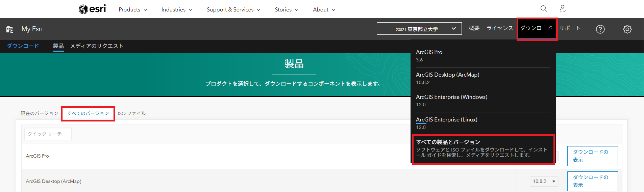Image resolution: width=644 pixels, height=192 pixels.
Task: Open the search magnifier icon
Action: [x=544, y=9]
